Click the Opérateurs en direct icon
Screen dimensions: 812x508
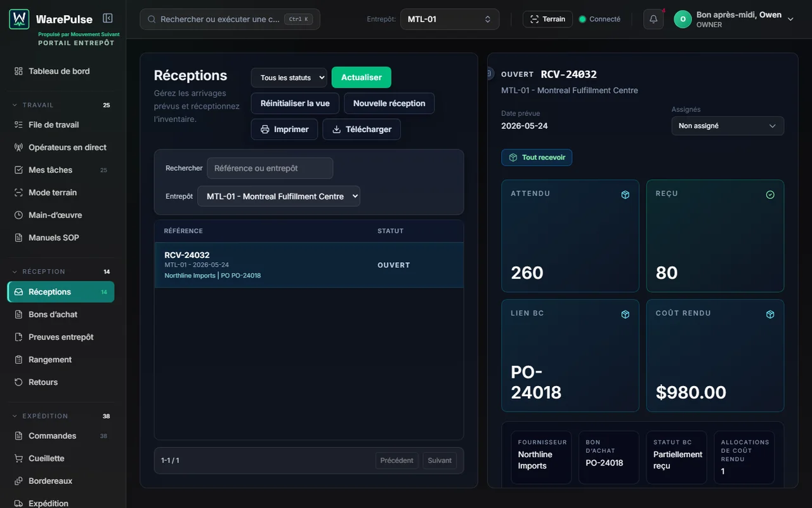click(x=18, y=147)
